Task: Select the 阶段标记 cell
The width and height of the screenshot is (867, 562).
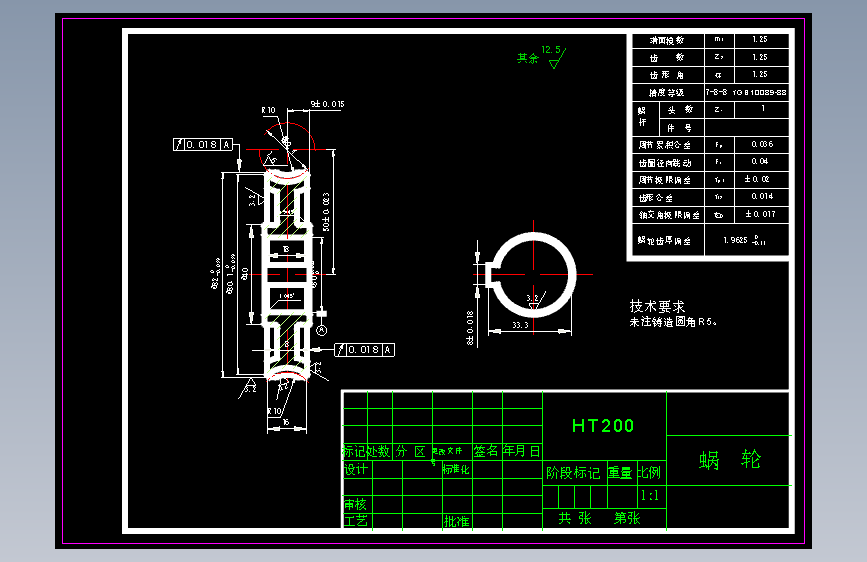Action: point(573,472)
